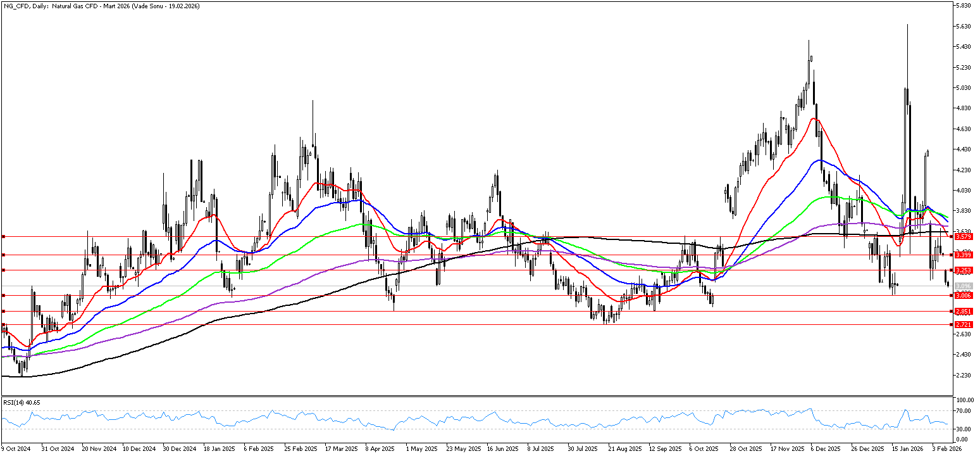Click the 5.430 price axis value
The width and height of the screenshot is (980, 456).
click(965, 47)
